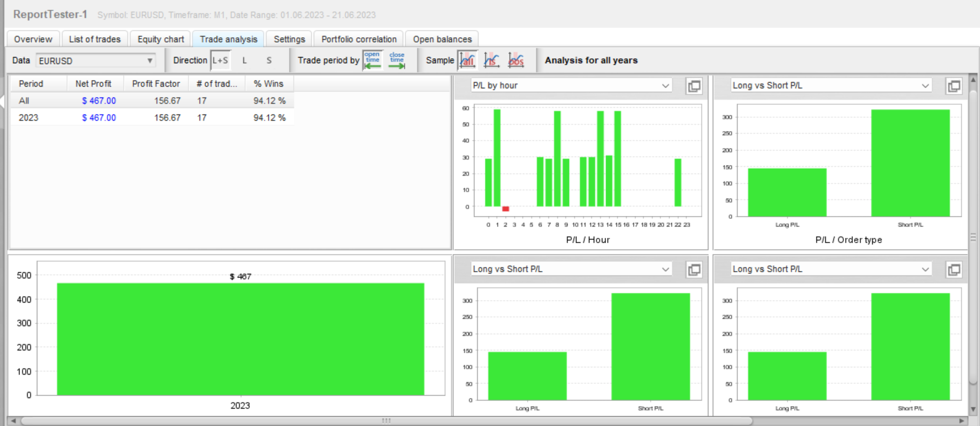Select trade period by open time icon
The image size is (980, 426).
tap(372, 60)
